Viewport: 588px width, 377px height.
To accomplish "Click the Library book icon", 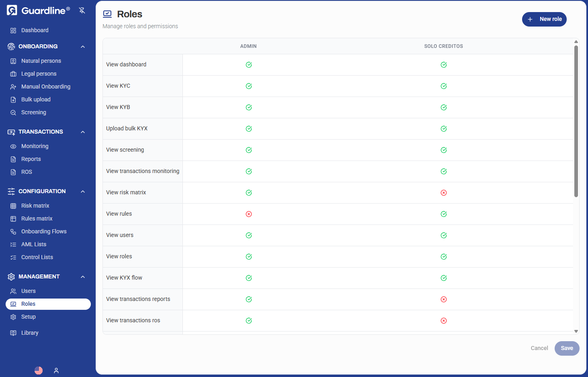I will (13, 333).
